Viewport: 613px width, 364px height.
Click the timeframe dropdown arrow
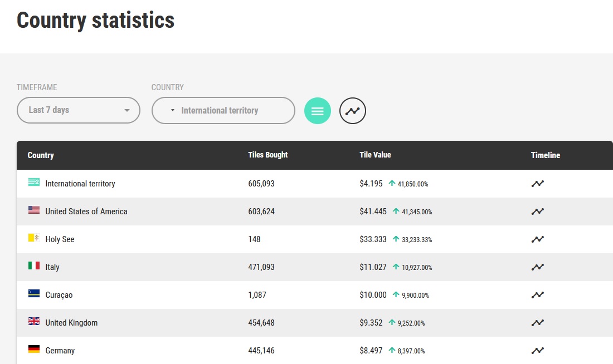127,111
